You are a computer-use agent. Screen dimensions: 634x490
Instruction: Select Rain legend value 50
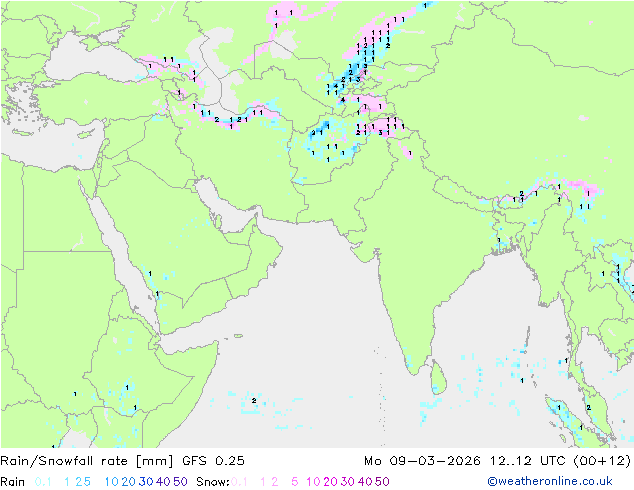pos(180,482)
